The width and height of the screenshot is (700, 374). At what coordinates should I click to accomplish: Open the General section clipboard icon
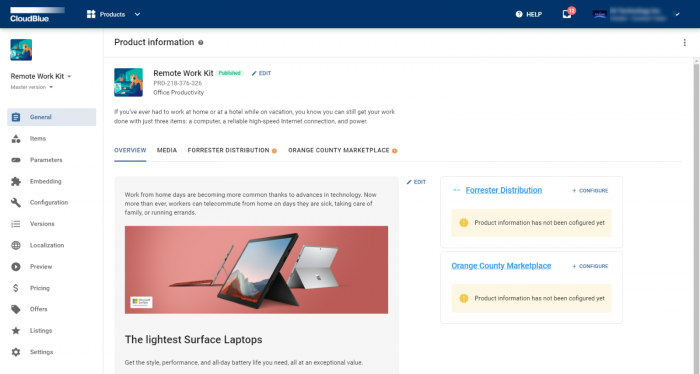pos(16,117)
